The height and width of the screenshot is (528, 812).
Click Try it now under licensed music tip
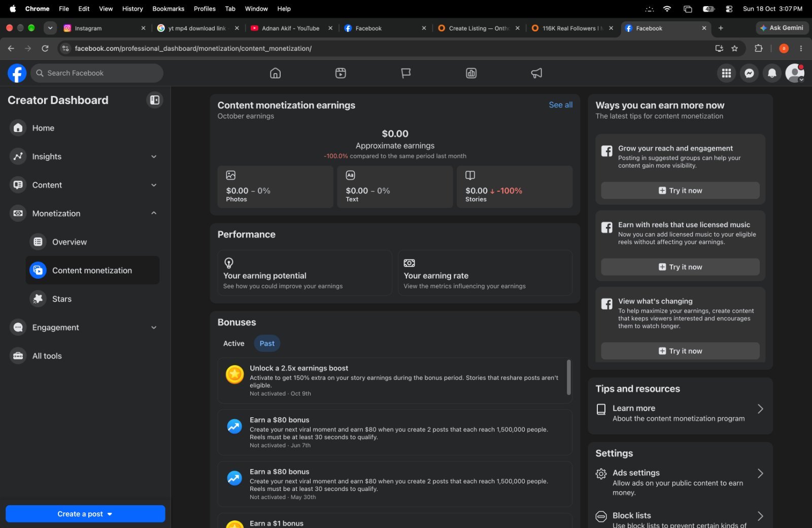[680, 267]
